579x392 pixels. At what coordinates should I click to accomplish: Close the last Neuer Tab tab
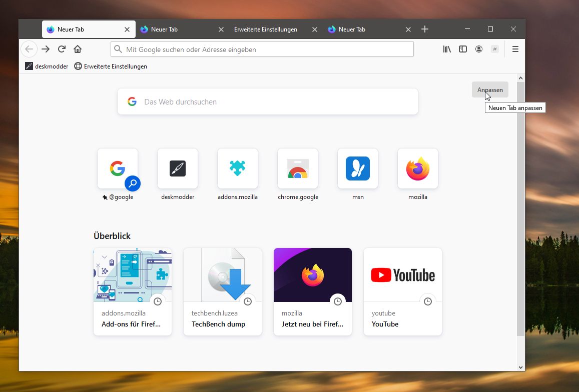coord(408,29)
